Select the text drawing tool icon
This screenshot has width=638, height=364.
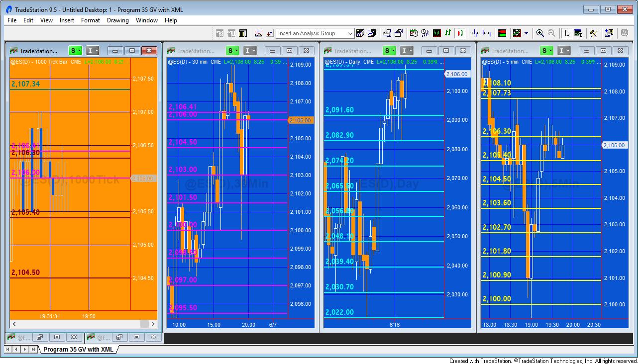click(578, 33)
